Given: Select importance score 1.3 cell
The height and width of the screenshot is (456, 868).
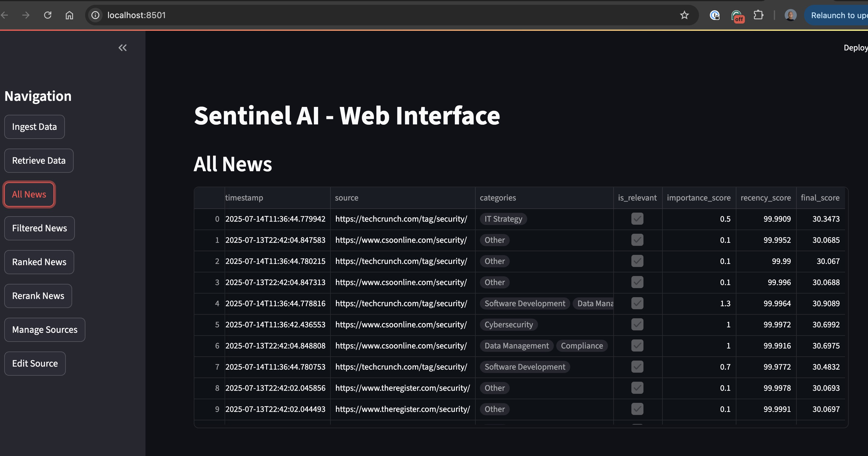Looking at the screenshot, I should click(699, 303).
